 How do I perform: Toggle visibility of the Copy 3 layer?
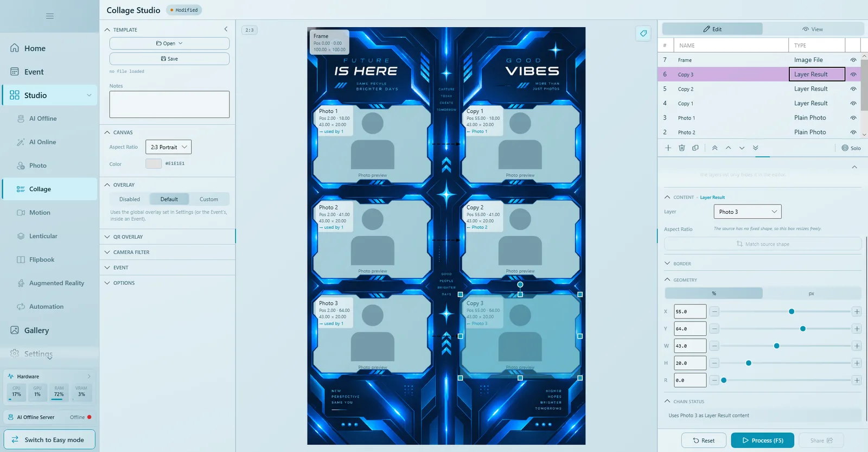tap(853, 74)
